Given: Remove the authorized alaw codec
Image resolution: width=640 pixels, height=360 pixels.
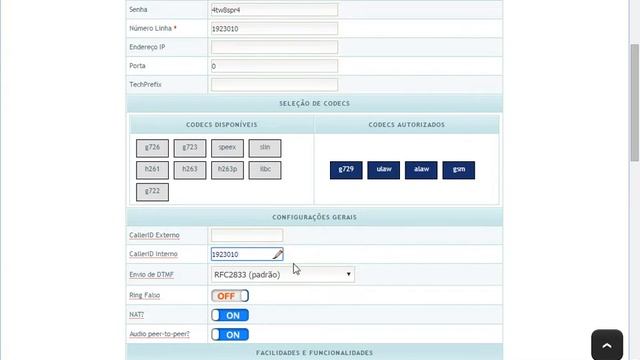Looking at the screenshot, I should [421, 170].
